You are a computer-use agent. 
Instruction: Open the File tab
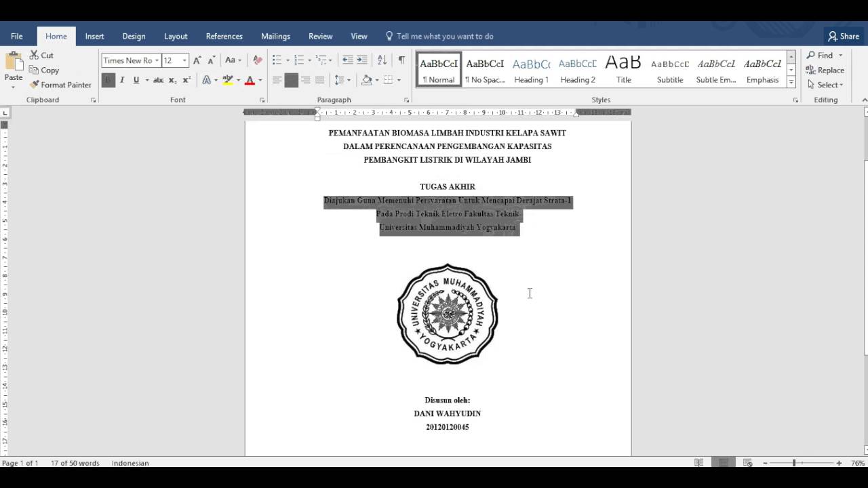click(x=16, y=36)
